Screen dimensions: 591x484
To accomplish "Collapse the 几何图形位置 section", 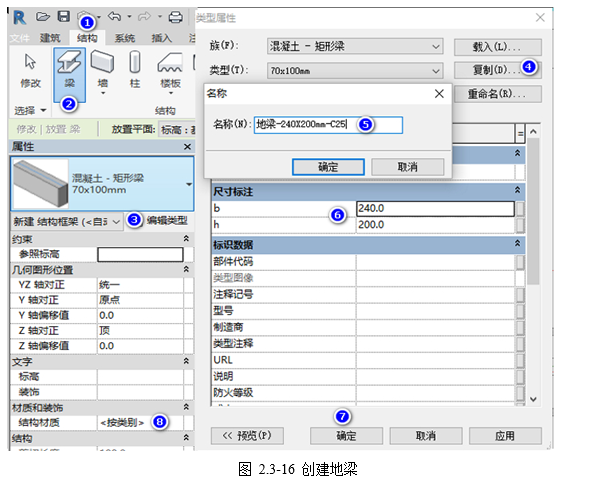I will tap(186, 269).
